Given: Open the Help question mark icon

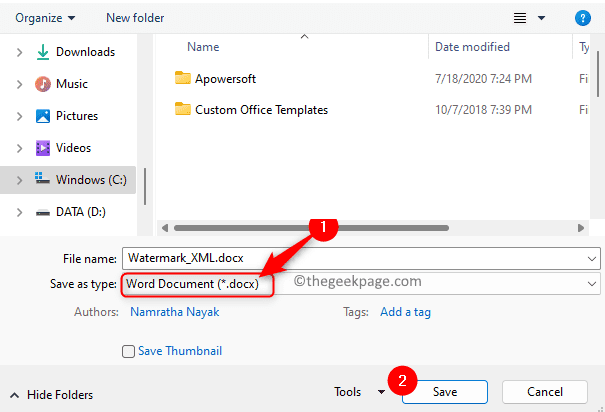Looking at the screenshot, I should tap(582, 18).
